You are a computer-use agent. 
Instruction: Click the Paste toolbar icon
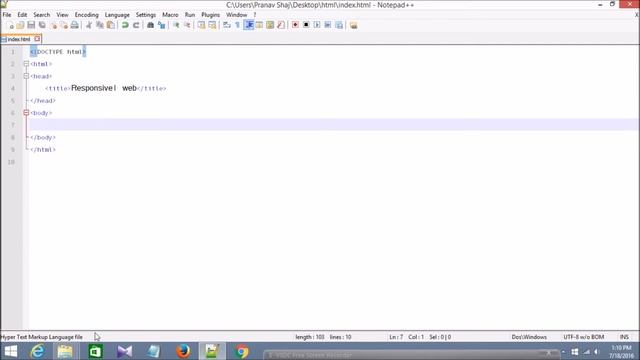click(x=111, y=25)
